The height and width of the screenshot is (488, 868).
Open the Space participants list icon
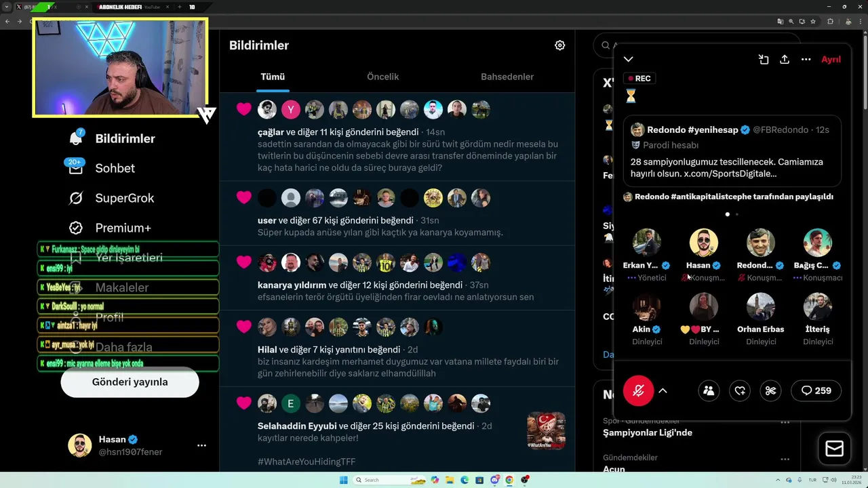(709, 390)
